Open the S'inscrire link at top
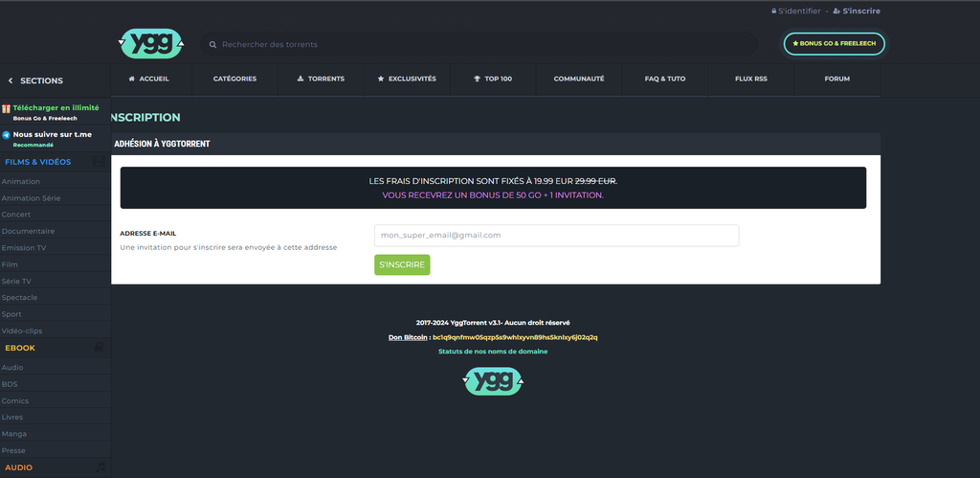Viewport: 980px width, 478px height. pos(857,11)
